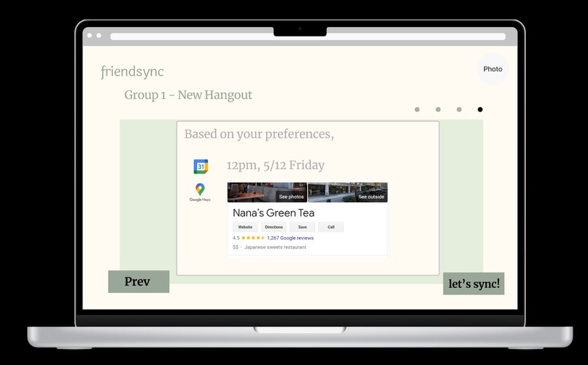Open the Google Maps pin icon

click(x=200, y=189)
